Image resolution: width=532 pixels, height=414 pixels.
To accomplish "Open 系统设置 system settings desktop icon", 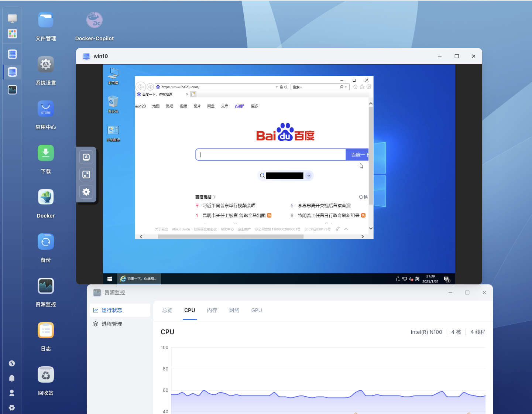I will 46,64.
